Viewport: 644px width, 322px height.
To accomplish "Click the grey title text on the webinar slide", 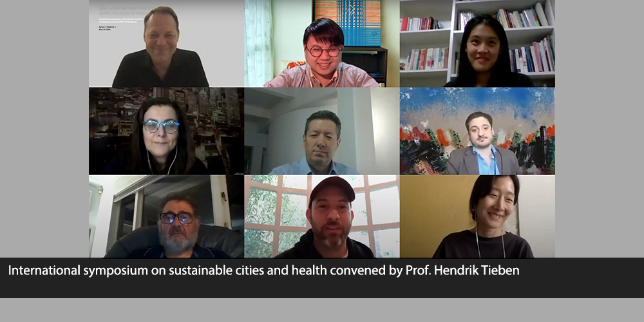I will (x=123, y=10).
